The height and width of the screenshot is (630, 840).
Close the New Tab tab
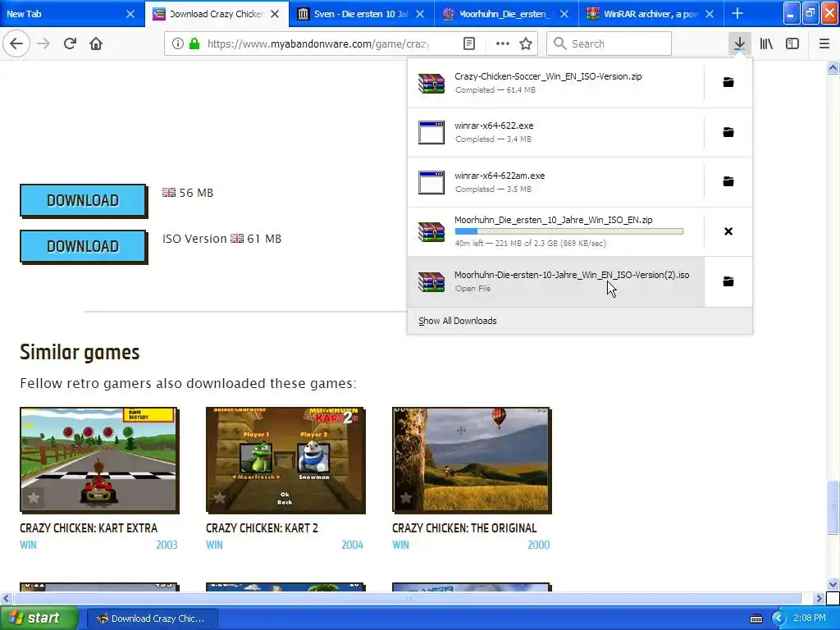(x=130, y=14)
